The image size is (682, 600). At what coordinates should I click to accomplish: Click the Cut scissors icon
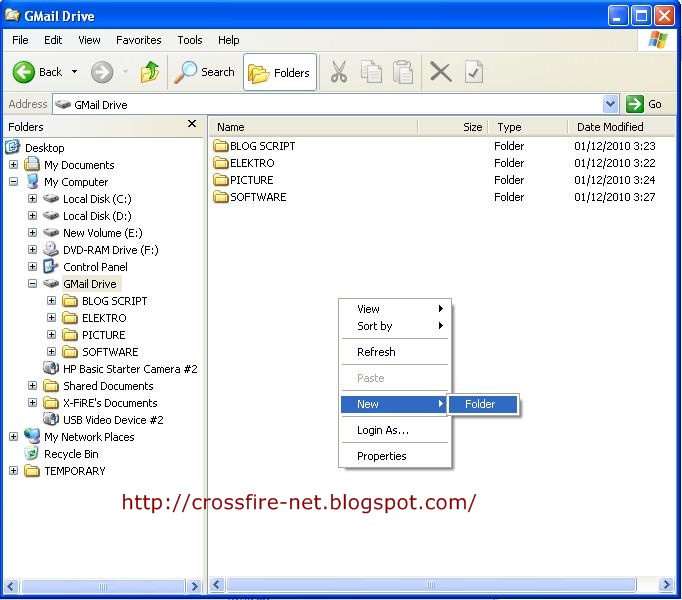click(339, 72)
